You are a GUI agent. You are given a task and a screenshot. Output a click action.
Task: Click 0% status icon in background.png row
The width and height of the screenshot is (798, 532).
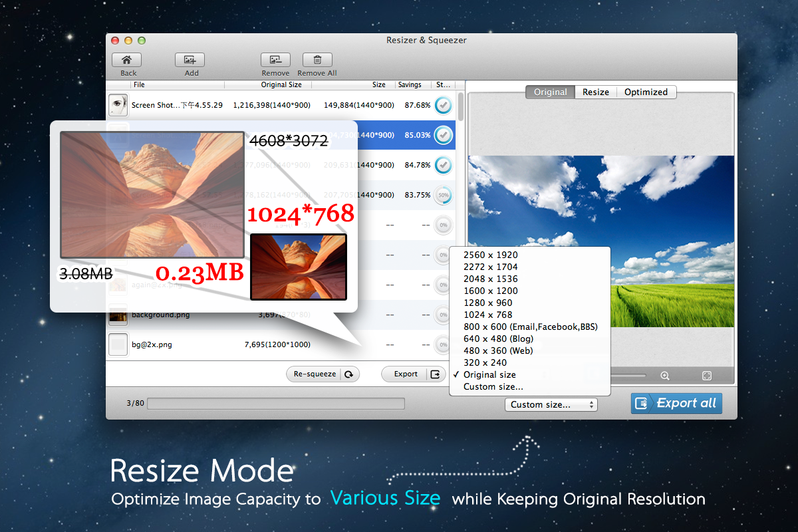click(x=443, y=315)
